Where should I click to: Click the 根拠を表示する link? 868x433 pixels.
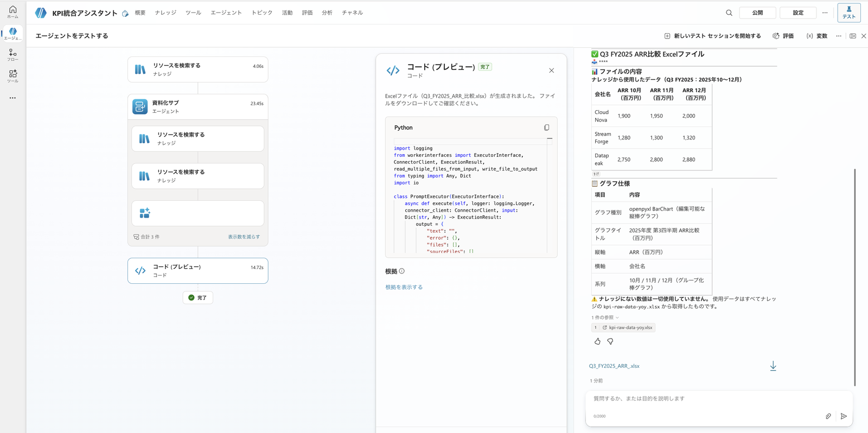(x=404, y=288)
